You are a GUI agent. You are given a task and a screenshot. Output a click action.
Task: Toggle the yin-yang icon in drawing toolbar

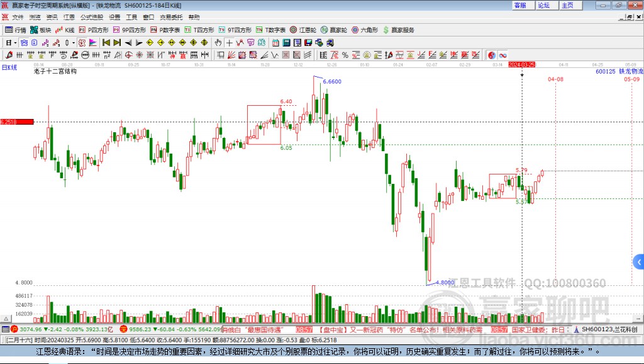click(492, 55)
